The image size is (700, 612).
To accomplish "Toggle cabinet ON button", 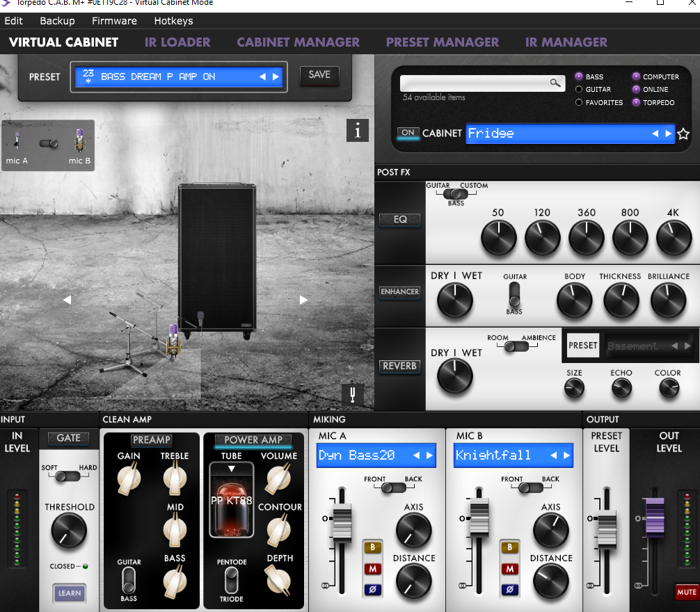I will [408, 133].
